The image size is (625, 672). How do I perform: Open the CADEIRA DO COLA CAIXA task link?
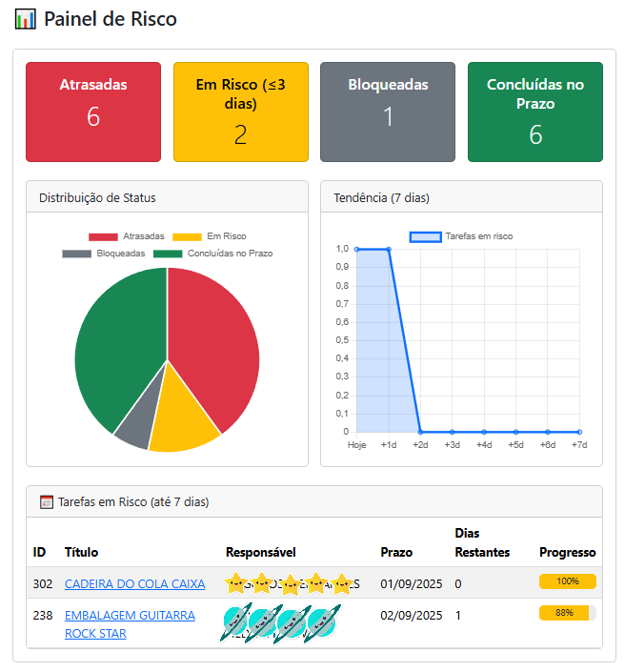click(134, 584)
